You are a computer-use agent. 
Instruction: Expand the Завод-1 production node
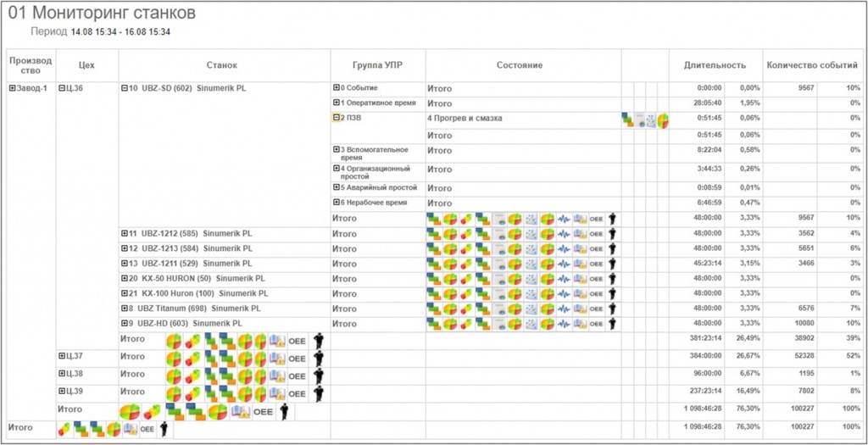point(14,88)
